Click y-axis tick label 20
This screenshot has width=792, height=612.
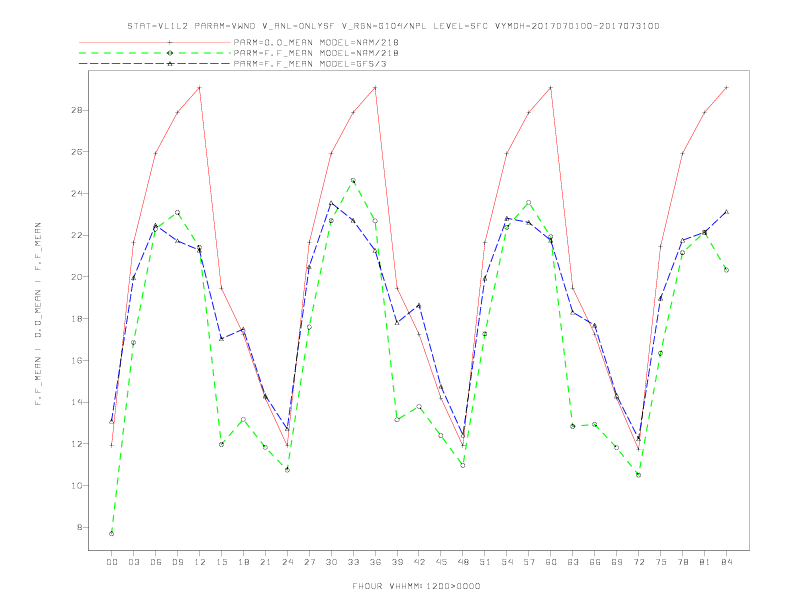point(78,277)
